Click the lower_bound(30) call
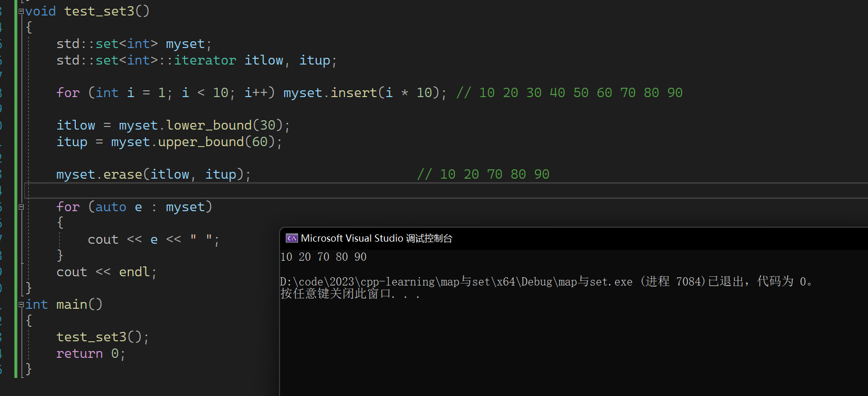The height and width of the screenshot is (396, 868). pos(224,125)
